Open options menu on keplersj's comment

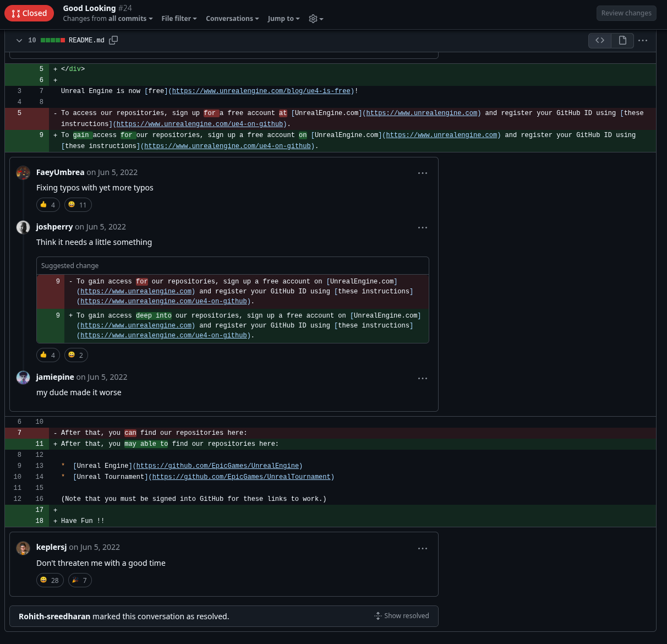[x=423, y=548]
